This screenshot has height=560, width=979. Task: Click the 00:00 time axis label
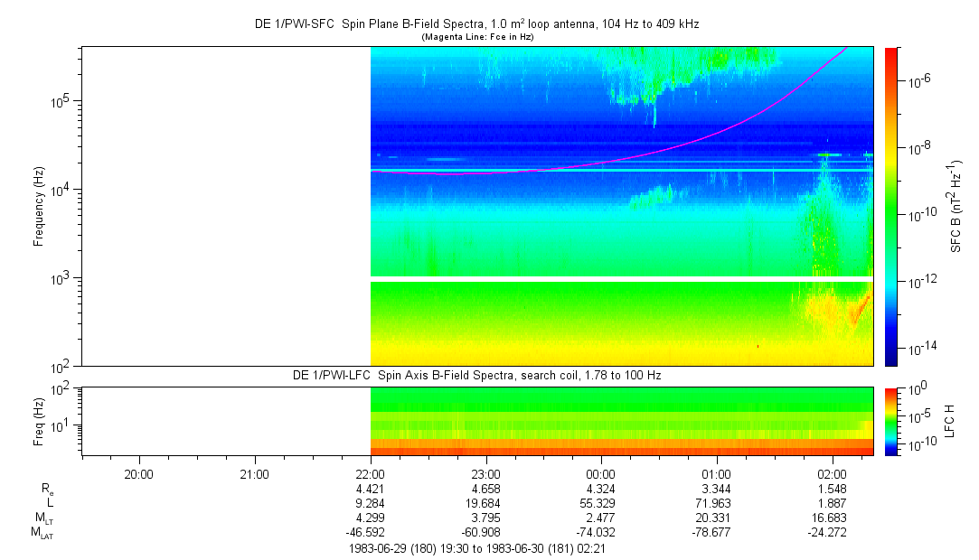pos(601,474)
